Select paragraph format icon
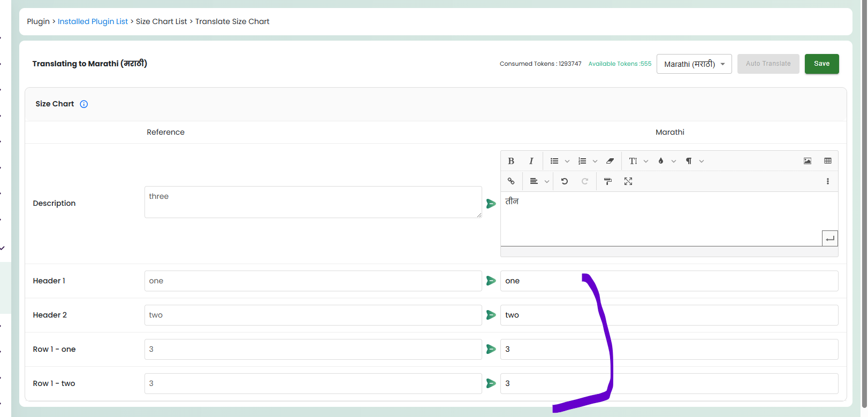 click(689, 161)
